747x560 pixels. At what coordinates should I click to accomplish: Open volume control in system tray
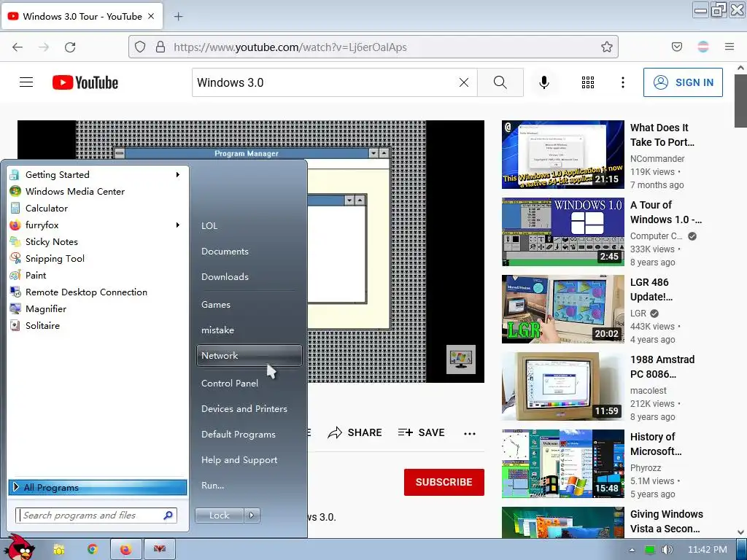[667, 550]
